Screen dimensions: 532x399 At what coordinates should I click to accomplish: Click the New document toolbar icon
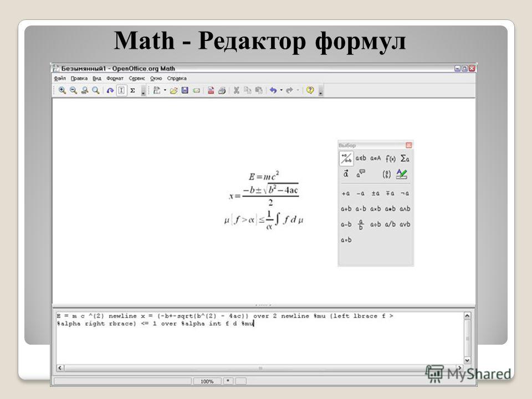[x=157, y=90]
